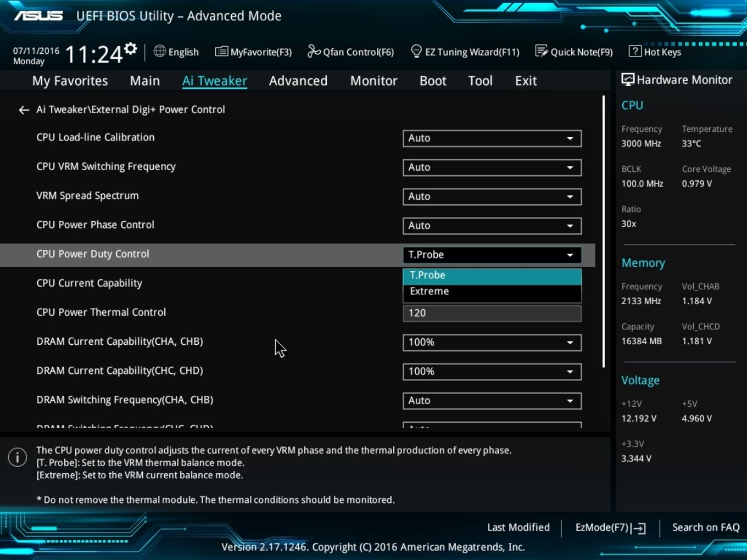Open Qfan Control(F6) label

(x=359, y=52)
